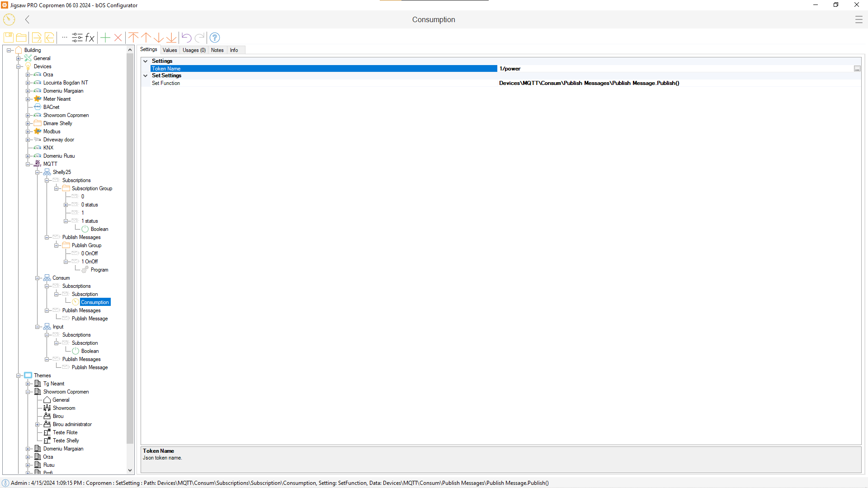
Task: Click the save icon in toolbar
Action: tap(9, 38)
